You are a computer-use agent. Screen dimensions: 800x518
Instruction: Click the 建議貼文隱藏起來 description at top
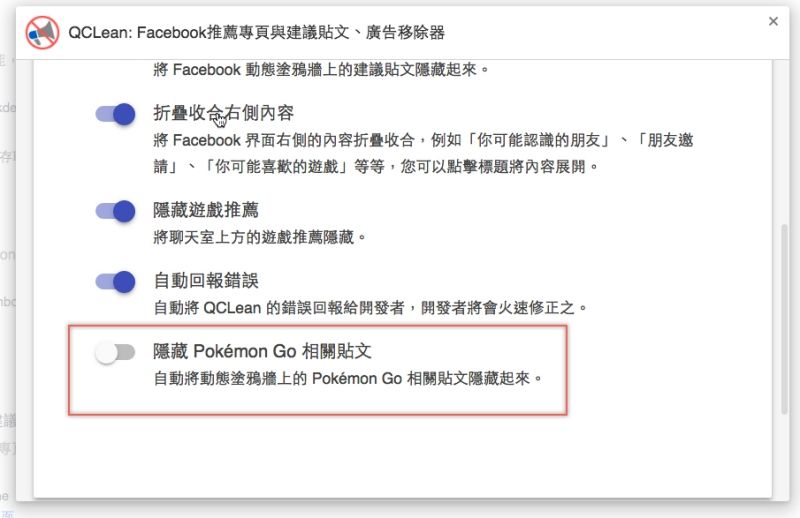[x=321, y=69]
